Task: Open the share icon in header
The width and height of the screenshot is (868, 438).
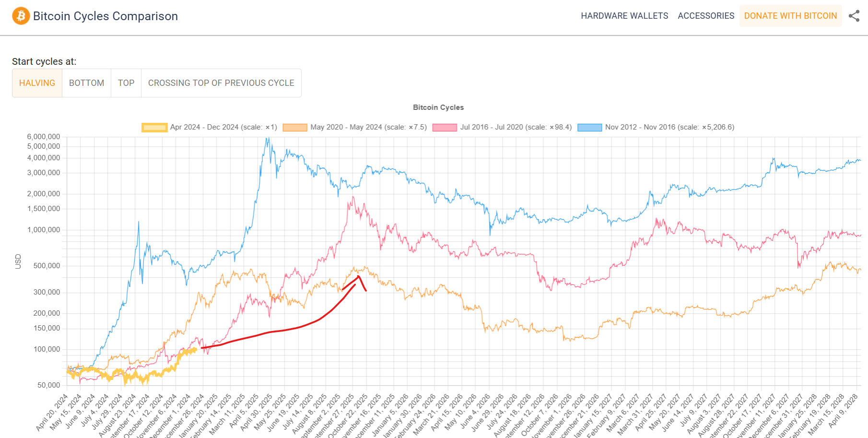Action: [x=854, y=16]
